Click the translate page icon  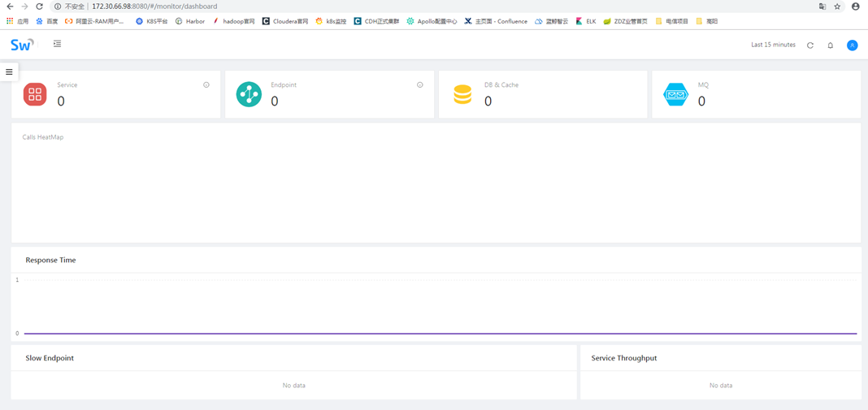[x=822, y=6]
